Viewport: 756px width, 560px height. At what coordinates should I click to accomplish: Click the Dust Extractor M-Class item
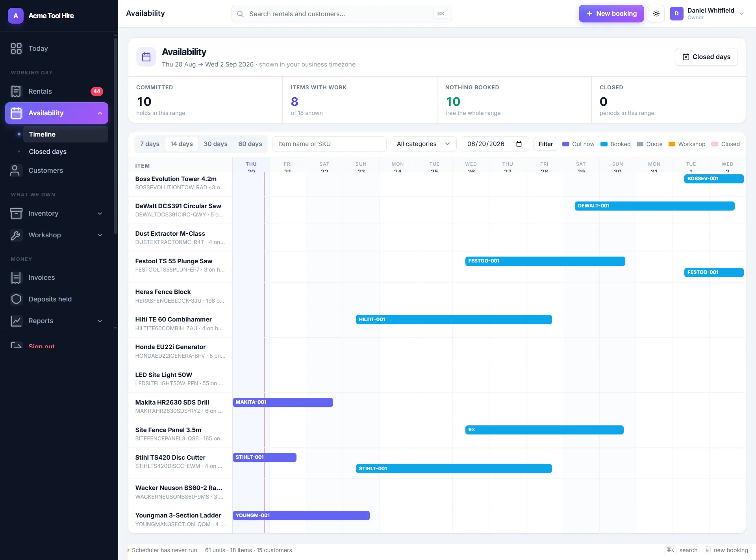tap(170, 234)
